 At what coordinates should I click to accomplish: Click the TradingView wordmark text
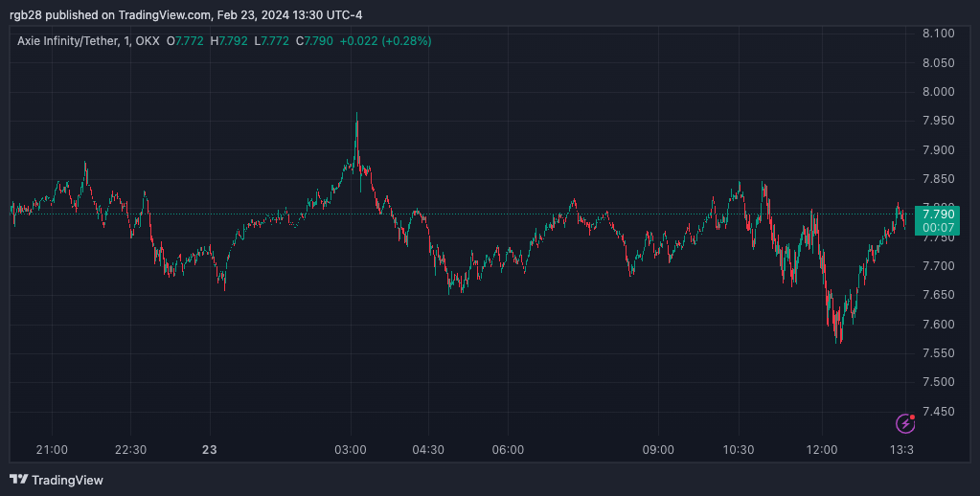[68, 480]
